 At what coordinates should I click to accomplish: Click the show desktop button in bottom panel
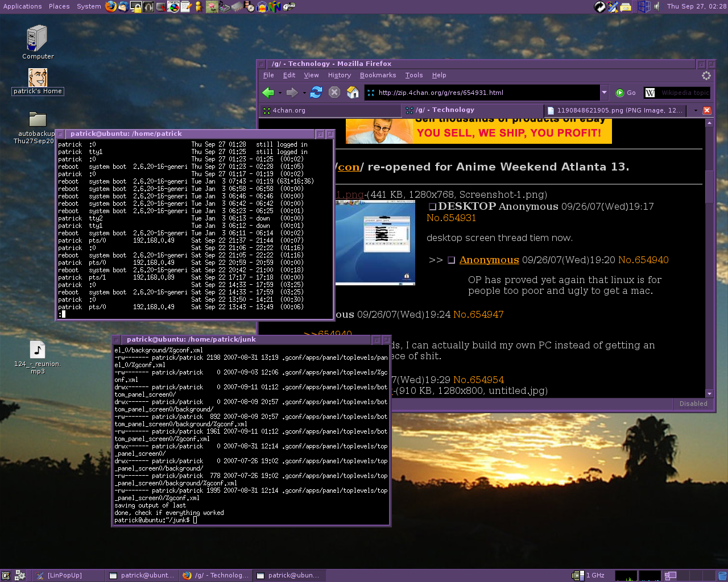click(x=6, y=575)
